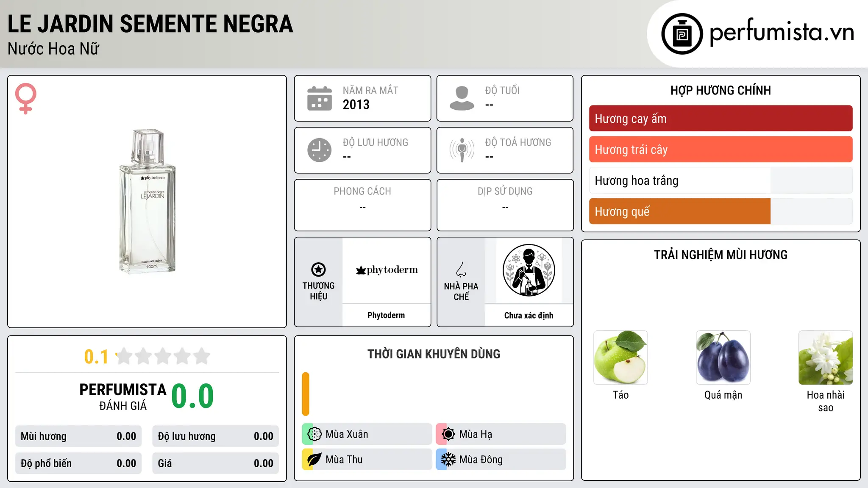Click the Chưa xác định perfumer label
The width and height of the screenshot is (868, 488).
pos(529,315)
